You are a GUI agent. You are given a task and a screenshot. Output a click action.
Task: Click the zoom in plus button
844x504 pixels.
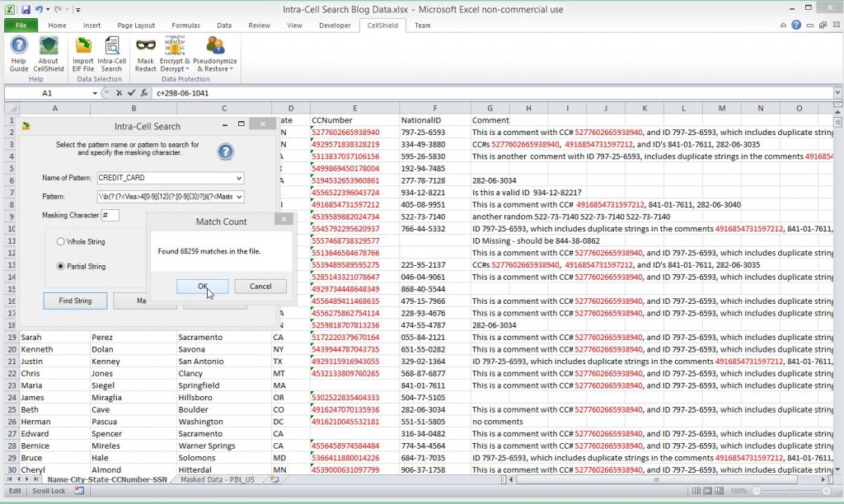[827, 491]
